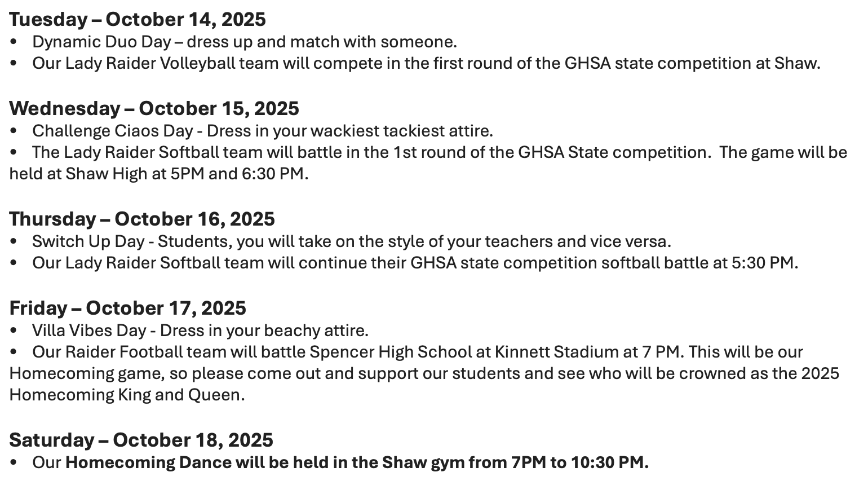Viewport: 868px width, 485px height.
Task: Click the Dynamic Duo Day line
Action: point(244,42)
